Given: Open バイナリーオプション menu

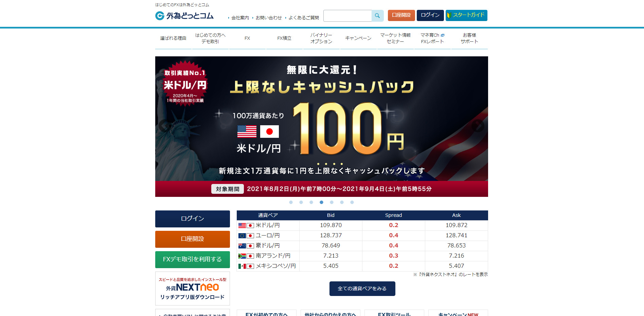Looking at the screenshot, I should click(321, 38).
